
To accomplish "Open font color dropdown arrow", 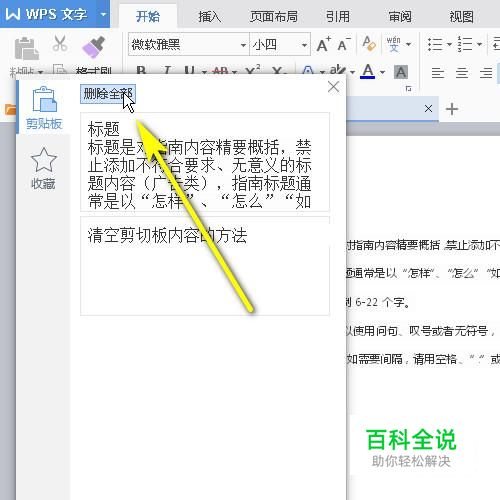I will pyautogui.click(x=382, y=72).
